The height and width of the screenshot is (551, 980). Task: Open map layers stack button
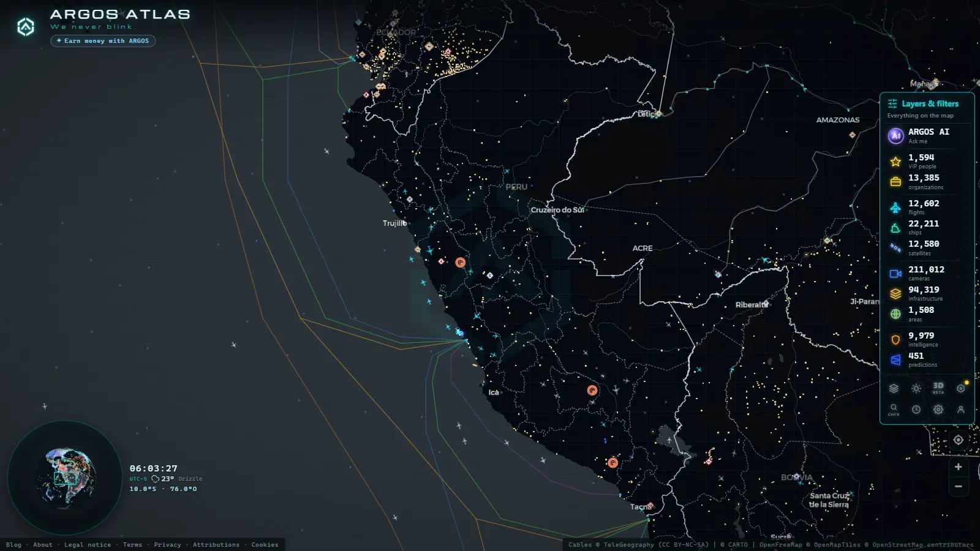click(894, 388)
